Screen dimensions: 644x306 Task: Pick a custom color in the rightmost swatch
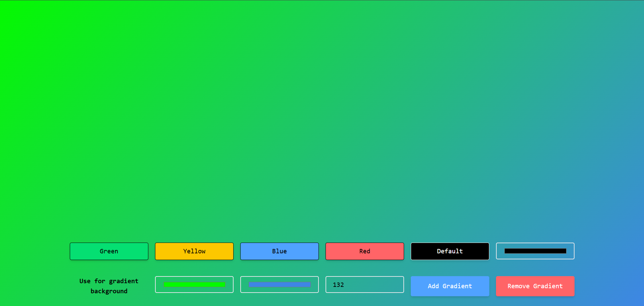[x=535, y=251]
